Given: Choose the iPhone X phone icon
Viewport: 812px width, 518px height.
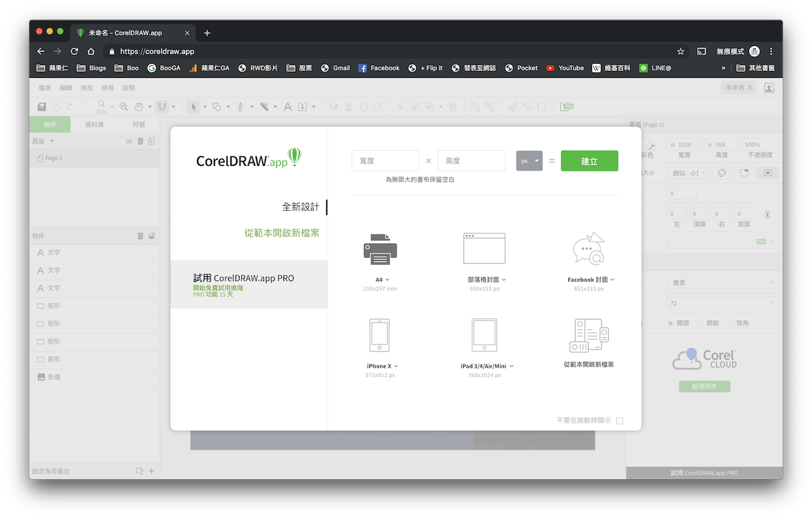Looking at the screenshot, I should tap(380, 335).
